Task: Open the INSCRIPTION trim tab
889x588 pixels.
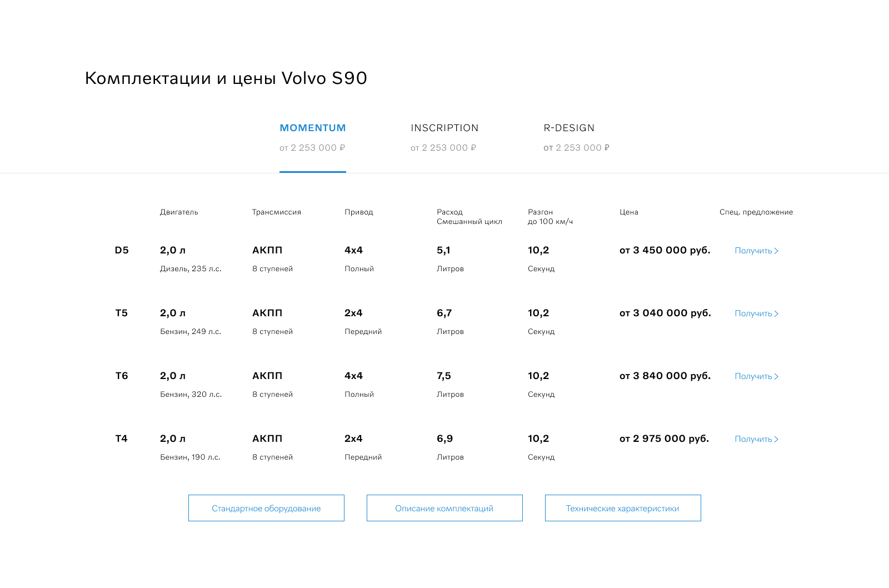Action: tap(444, 128)
